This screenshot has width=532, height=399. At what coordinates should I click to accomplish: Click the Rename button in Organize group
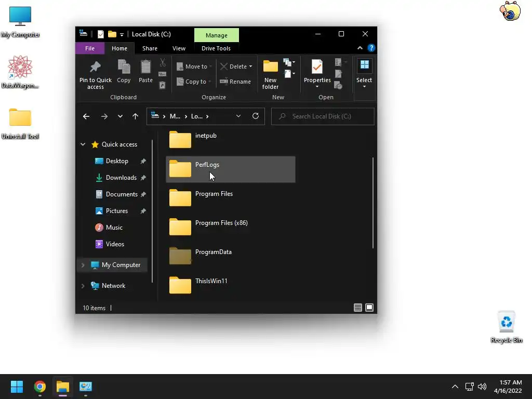pyautogui.click(x=235, y=82)
